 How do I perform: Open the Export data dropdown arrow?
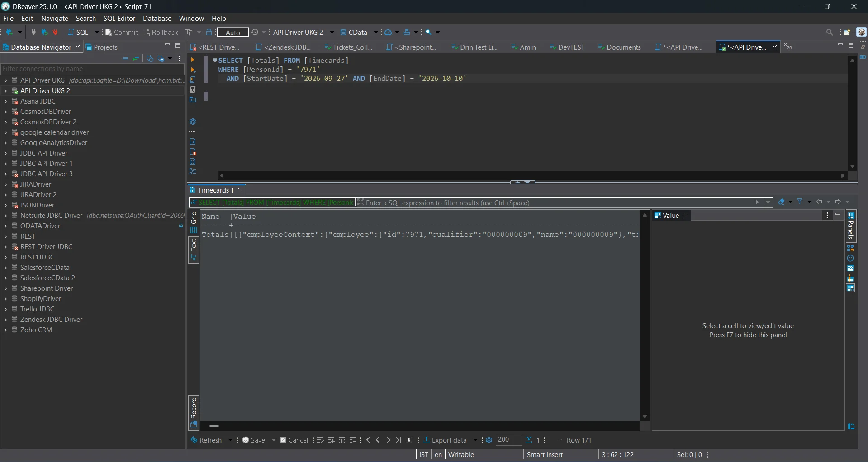(x=475, y=440)
